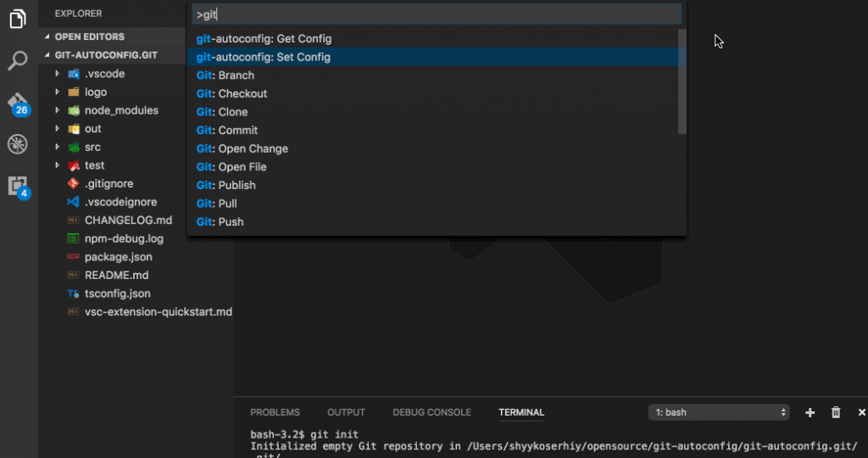The width and height of the screenshot is (868, 458).
Task: Open the package.json file name
Action: [119, 257]
